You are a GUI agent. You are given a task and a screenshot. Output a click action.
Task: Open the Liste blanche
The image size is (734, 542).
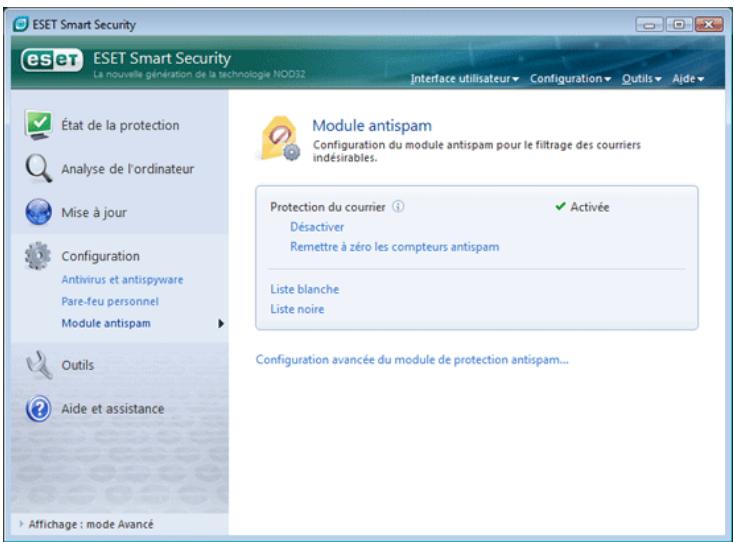[305, 289]
